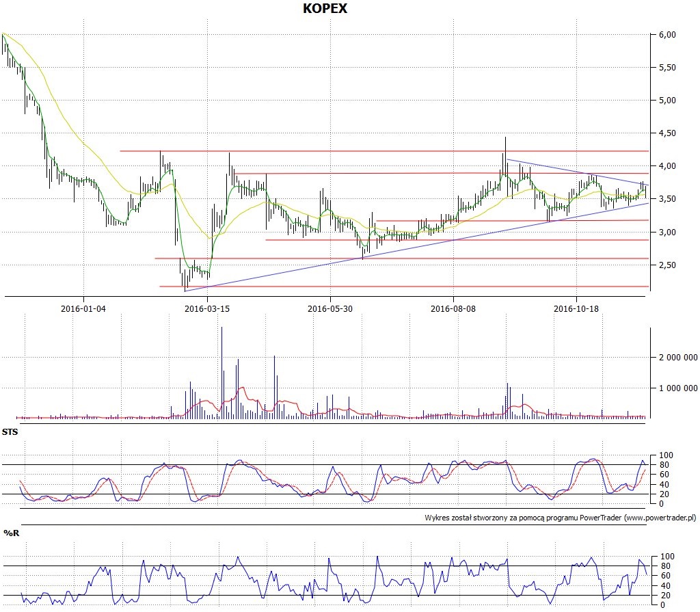Select the 2016-08-08 date label
This screenshot has height=612, width=700.
[x=453, y=308]
